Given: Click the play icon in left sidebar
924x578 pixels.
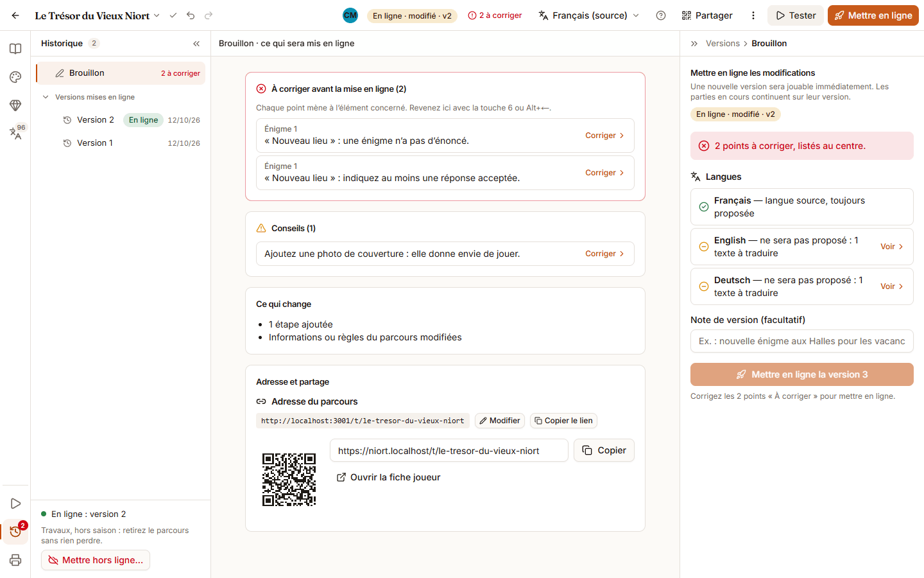Looking at the screenshot, I should (15, 504).
